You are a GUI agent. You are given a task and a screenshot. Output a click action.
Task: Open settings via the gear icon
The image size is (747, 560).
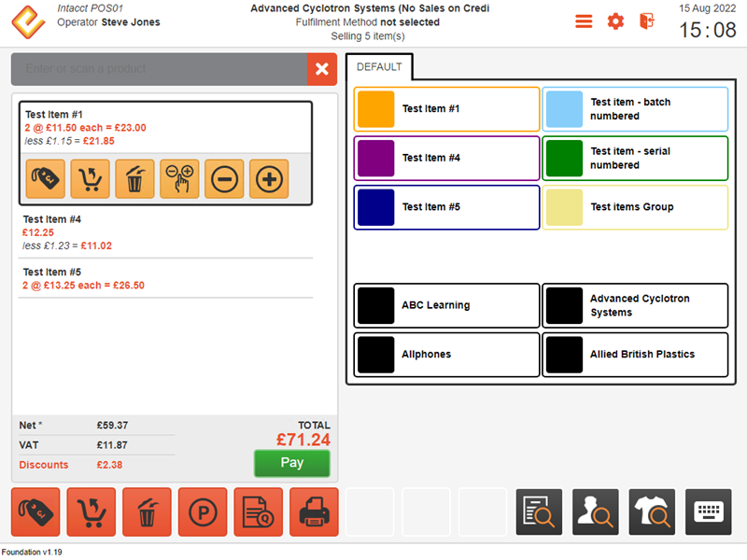tap(615, 21)
